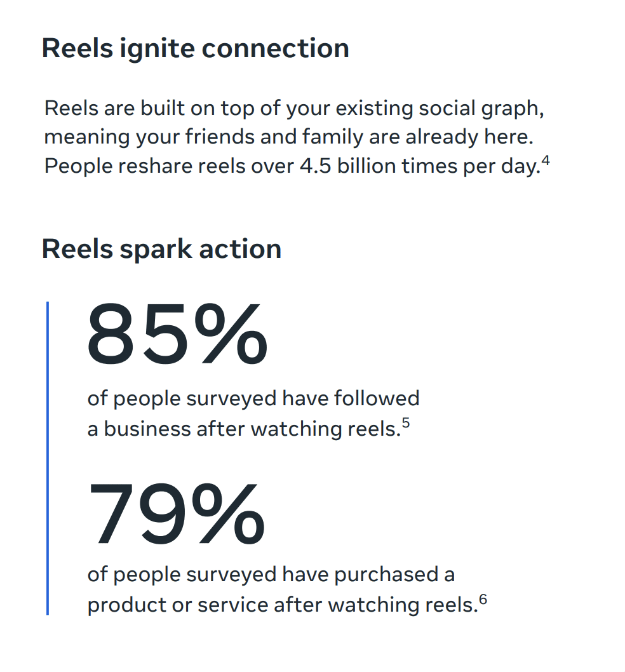Click the blue vertical accent bar
The image size is (625, 672).
48,458
